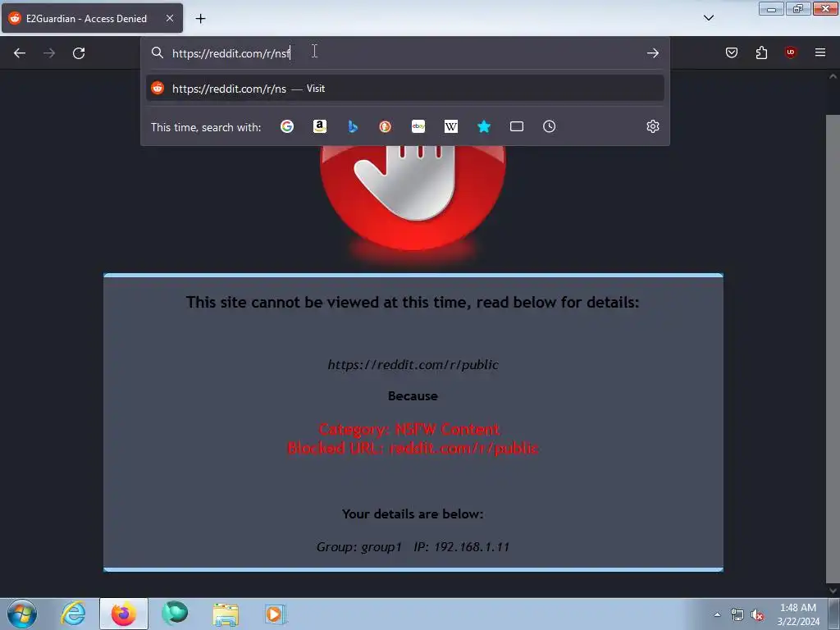
Task: Click the blocked URL https://reddit.com/r/public text
Action: (413, 365)
